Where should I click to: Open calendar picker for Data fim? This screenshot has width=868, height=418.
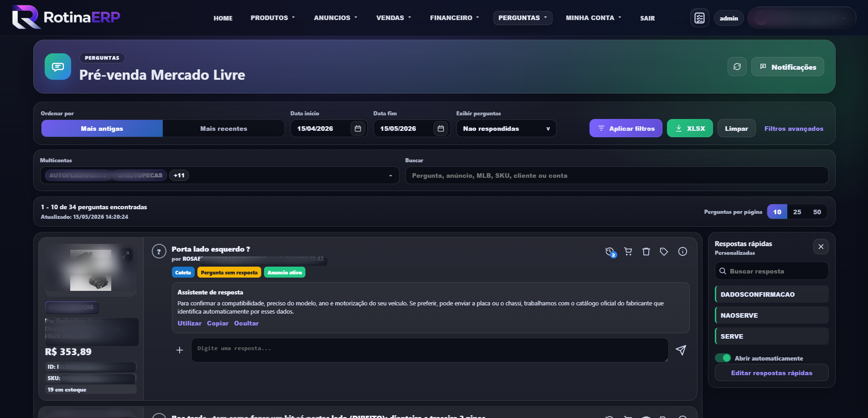(441, 129)
